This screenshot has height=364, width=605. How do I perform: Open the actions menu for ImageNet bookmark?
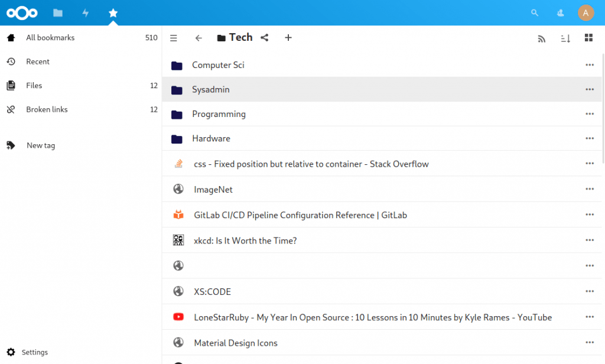589,189
